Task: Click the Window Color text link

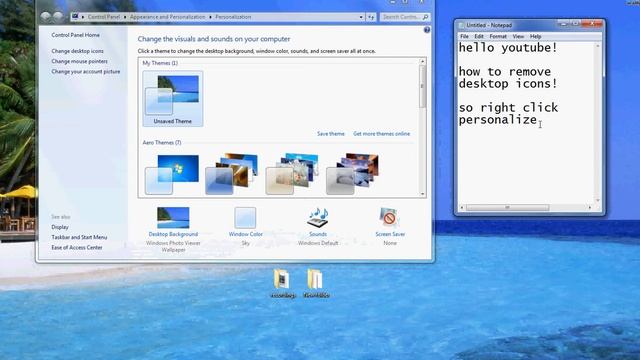Action: tap(245, 234)
